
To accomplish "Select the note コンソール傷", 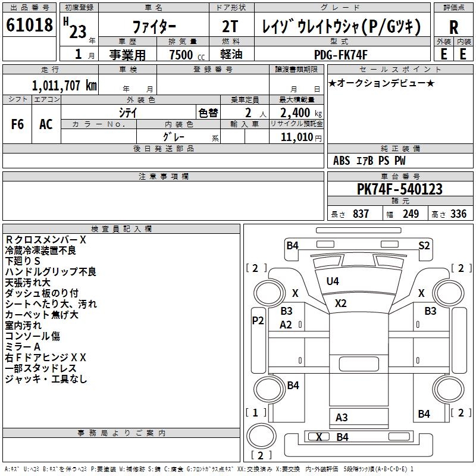I will click(x=33, y=336).
